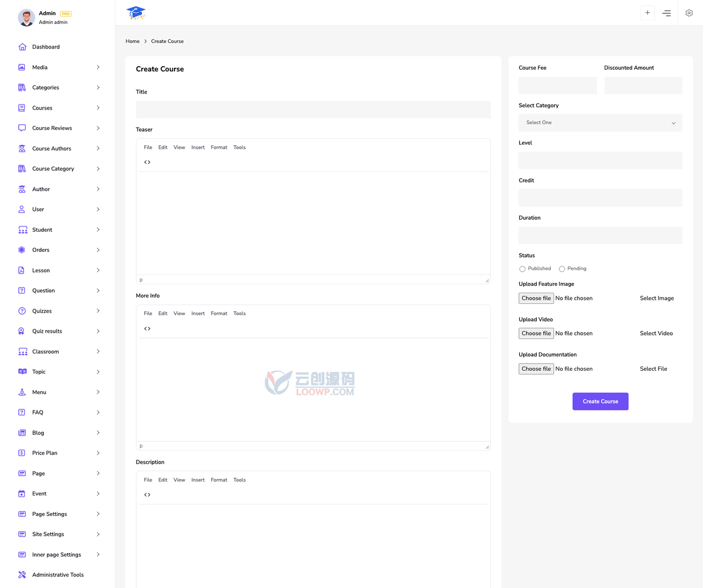The height and width of the screenshot is (588, 703).
Task: Click the Credit input field
Action: pos(600,198)
